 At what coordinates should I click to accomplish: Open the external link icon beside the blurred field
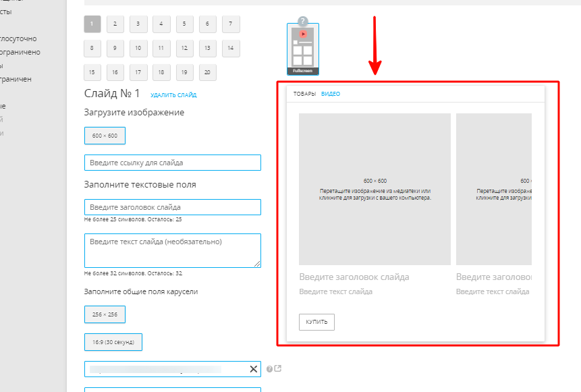click(x=278, y=368)
